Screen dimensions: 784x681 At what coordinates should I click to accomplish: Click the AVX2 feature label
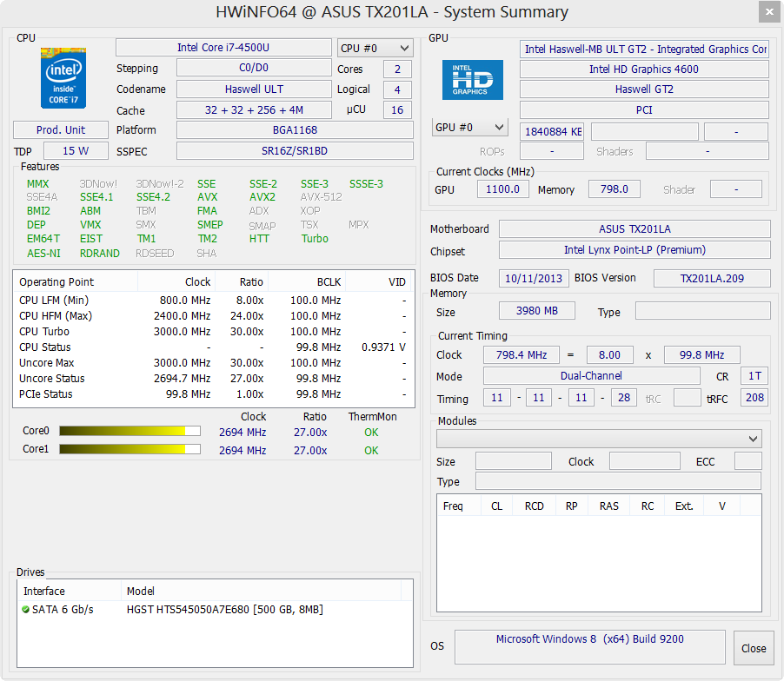tap(262, 197)
